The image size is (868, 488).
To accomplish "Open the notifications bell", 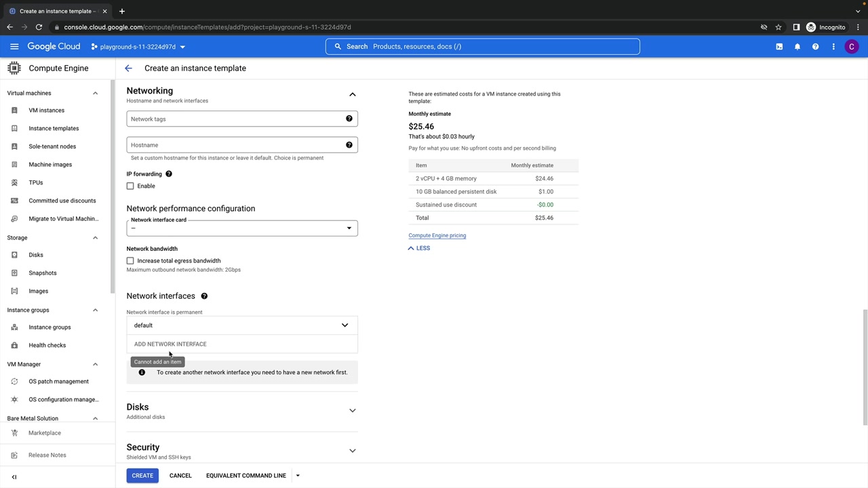I will click(x=797, y=47).
